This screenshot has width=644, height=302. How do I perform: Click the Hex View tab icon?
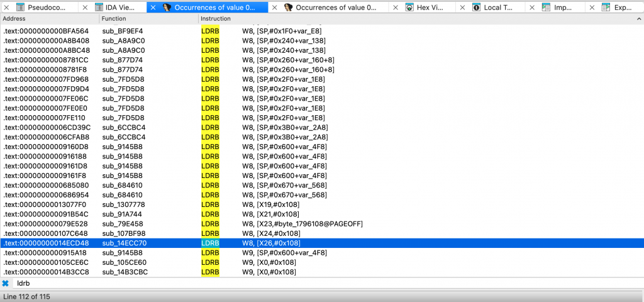click(410, 8)
